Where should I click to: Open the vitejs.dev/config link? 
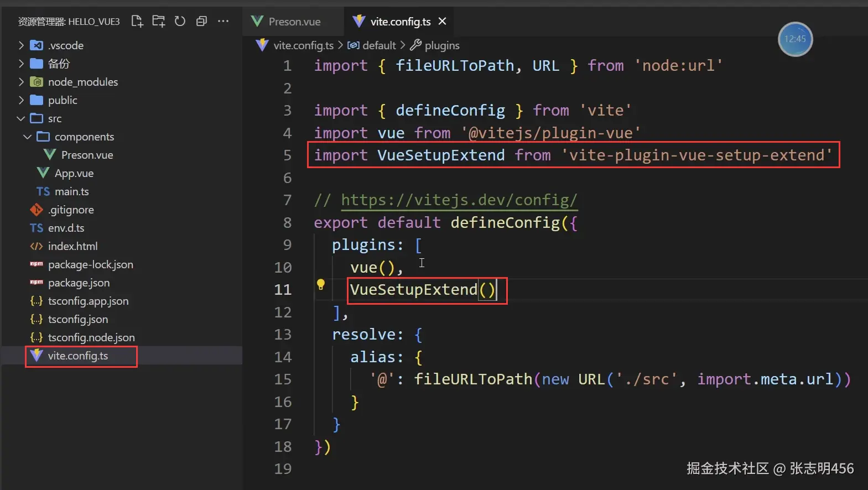tap(459, 200)
